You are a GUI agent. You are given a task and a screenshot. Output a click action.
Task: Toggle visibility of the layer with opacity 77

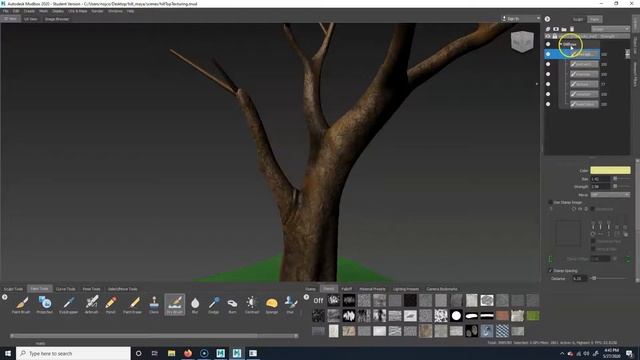pyautogui.click(x=548, y=84)
